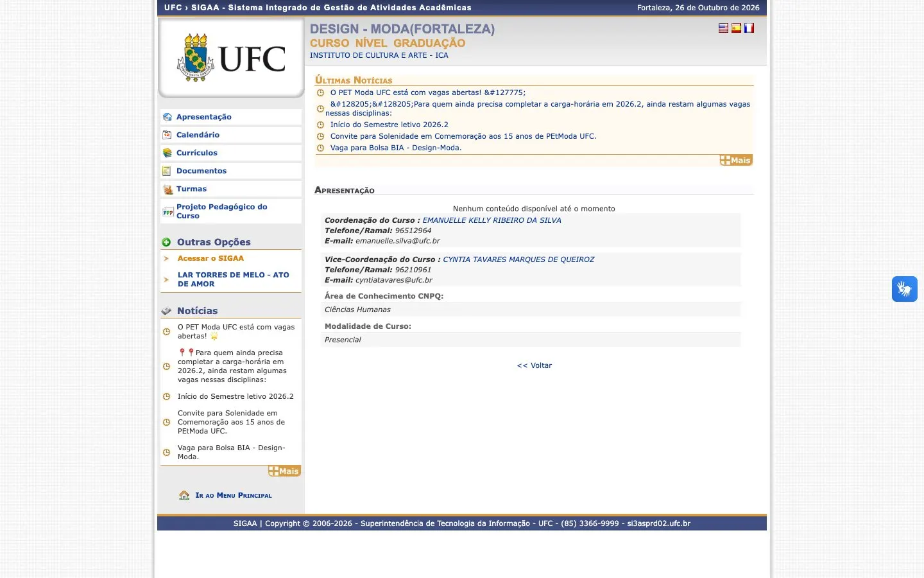
Task: Open sidebar news 'Início do Semestre letivo 2026.2'
Action: tap(235, 396)
